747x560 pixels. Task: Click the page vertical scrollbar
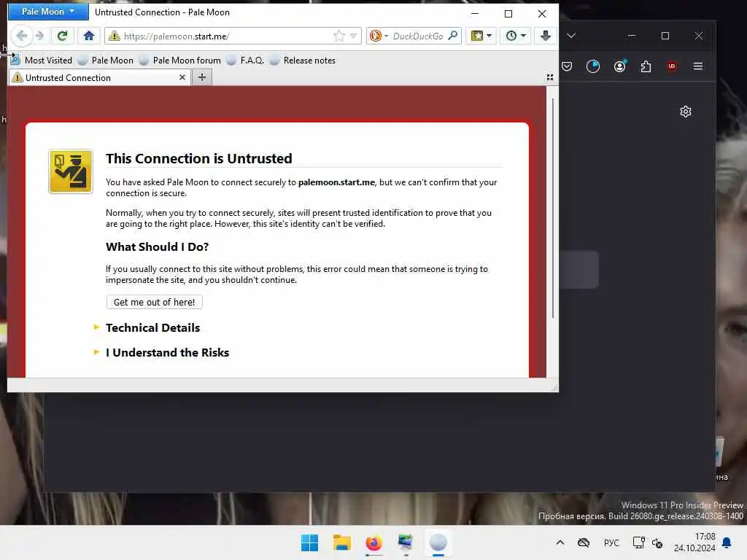click(x=553, y=208)
